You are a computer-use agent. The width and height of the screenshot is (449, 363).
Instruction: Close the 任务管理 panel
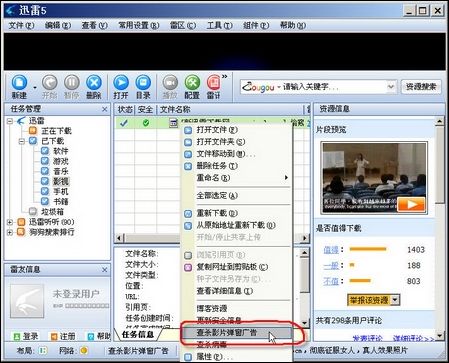pyautogui.click(x=105, y=109)
